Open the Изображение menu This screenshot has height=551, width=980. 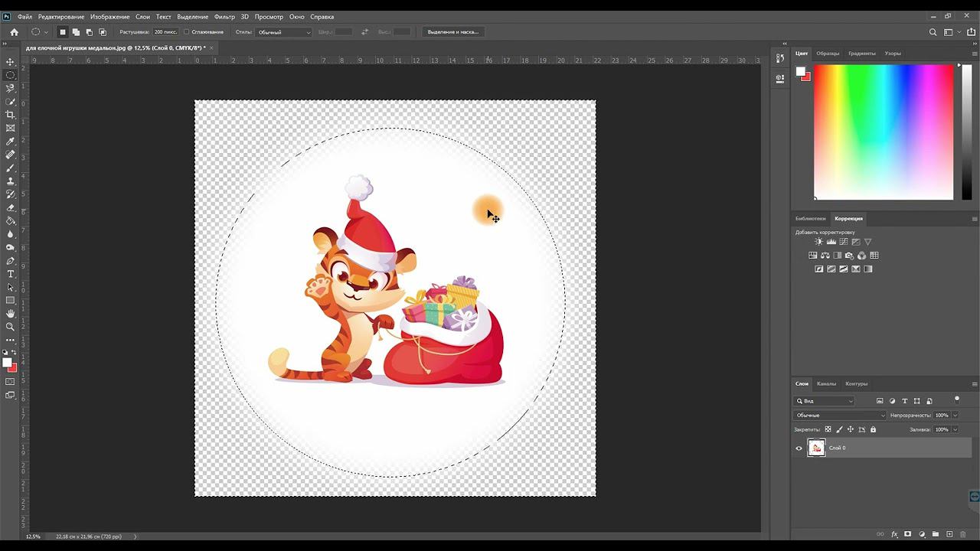pos(109,17)
